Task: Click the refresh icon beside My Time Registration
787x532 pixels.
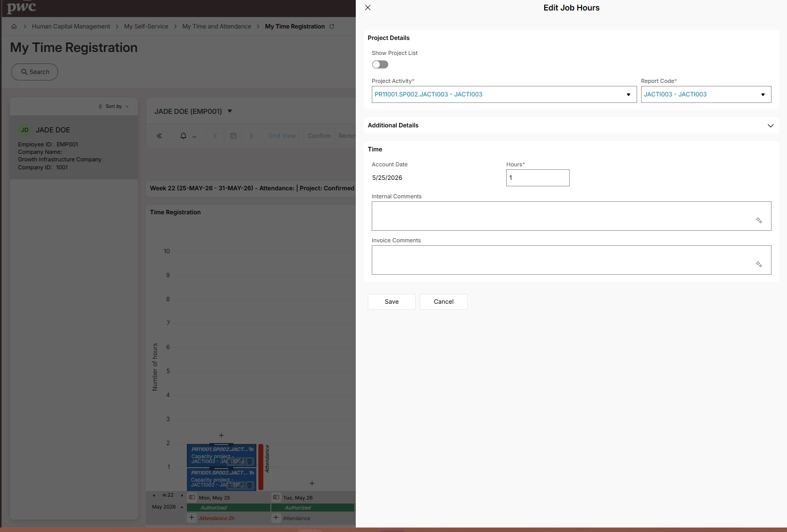Action: [x=332, y=26]
